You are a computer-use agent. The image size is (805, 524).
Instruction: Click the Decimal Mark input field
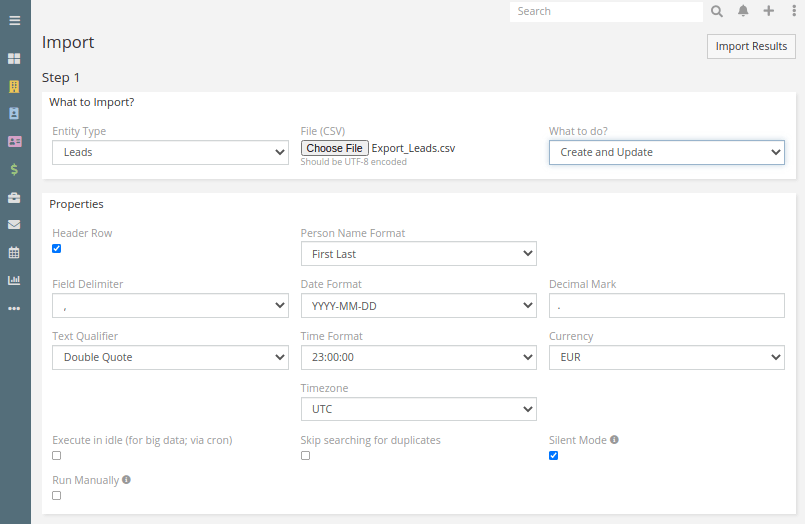click(666, 305)
